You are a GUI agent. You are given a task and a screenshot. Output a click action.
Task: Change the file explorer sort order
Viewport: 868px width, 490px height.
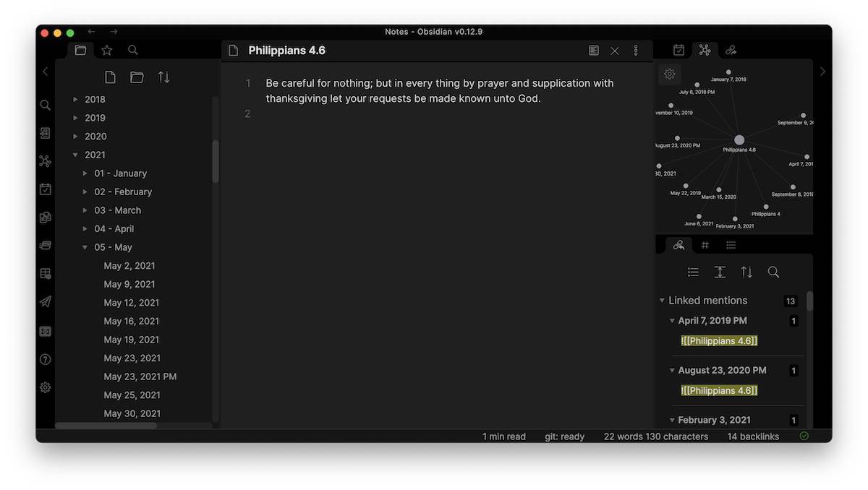pos(164,77)
